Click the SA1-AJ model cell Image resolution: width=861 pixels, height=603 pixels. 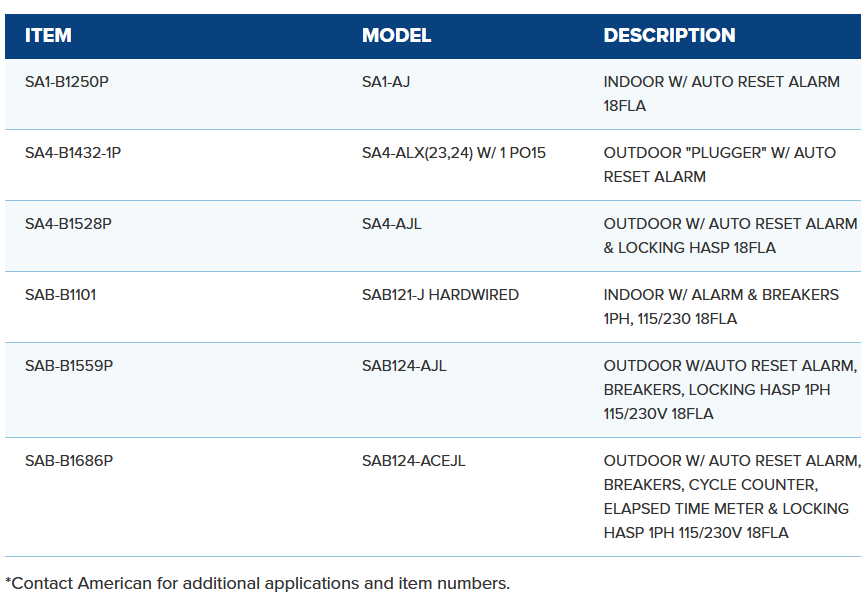pyautogui.click(x=386, y=82)
